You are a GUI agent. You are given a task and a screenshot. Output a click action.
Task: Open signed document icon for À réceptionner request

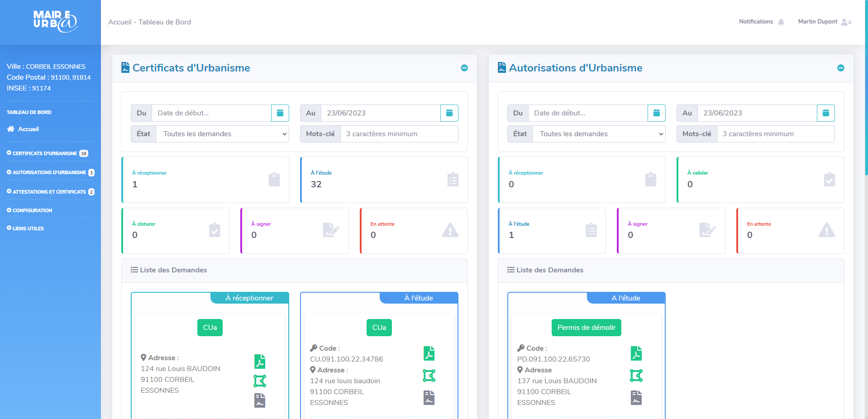click(260, 400)
